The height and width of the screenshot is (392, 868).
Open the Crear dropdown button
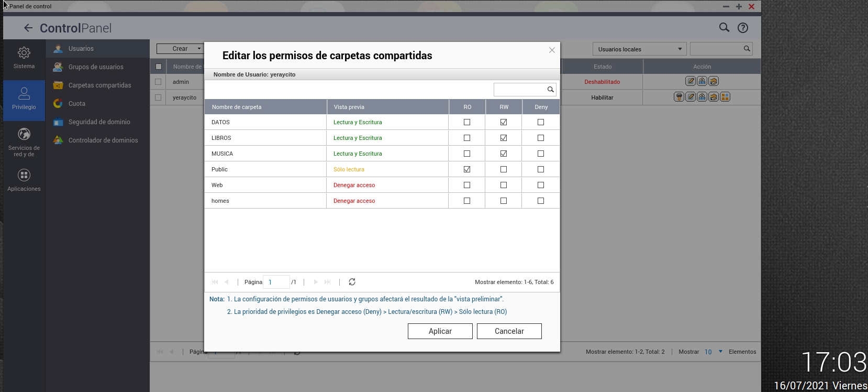click(181, 49)
